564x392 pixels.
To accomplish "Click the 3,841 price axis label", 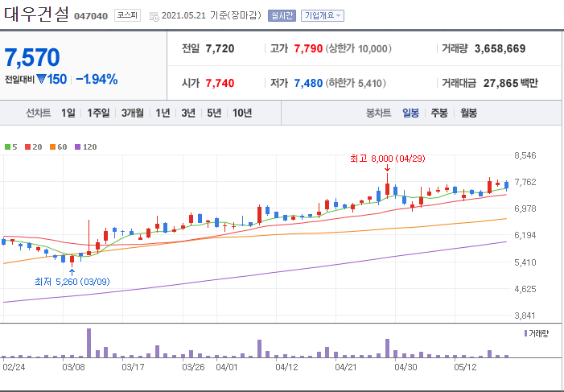I will [x=525, y=316].
